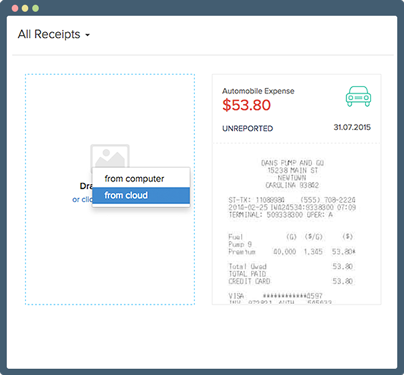The width and height of the screenshot is (404, 375).
Task: Open the scanned gas receipt image
Action: pos(296,224)
